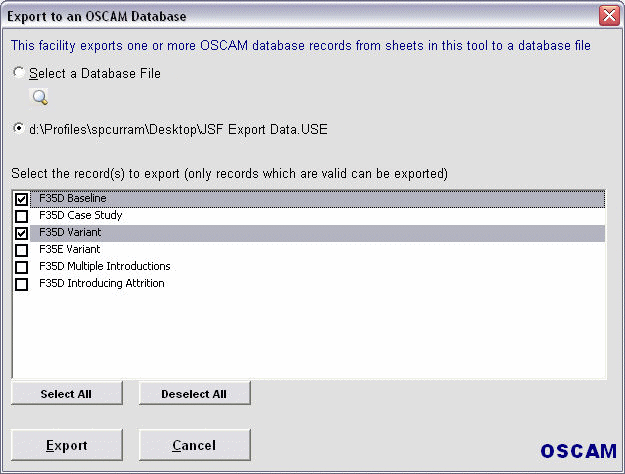
Task: Click the F35D Multiple Introductions record name
Action: pos(105,266)
